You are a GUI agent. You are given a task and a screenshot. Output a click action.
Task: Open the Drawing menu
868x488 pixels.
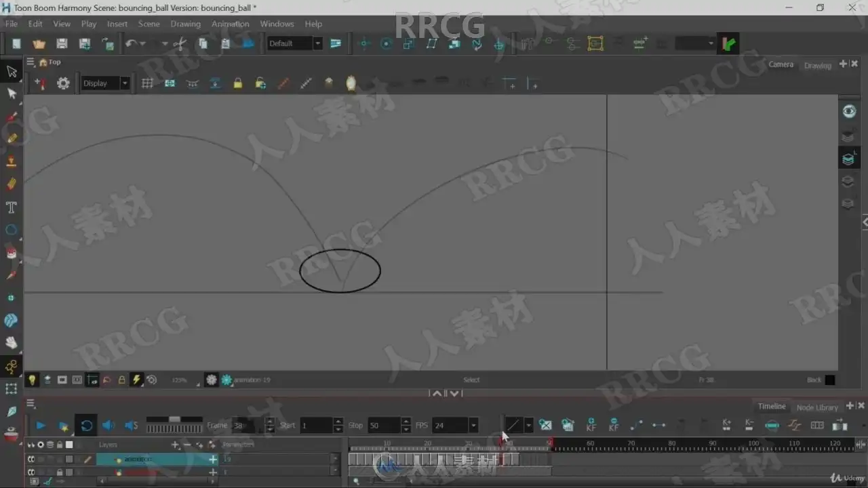coord(186,24)
